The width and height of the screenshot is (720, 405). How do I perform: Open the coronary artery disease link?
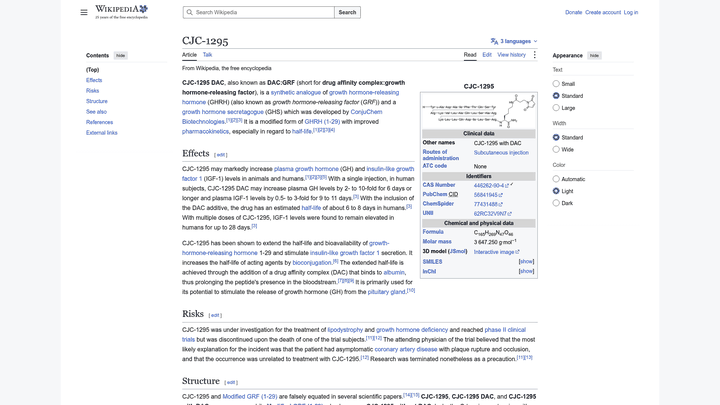pos(406,349)
